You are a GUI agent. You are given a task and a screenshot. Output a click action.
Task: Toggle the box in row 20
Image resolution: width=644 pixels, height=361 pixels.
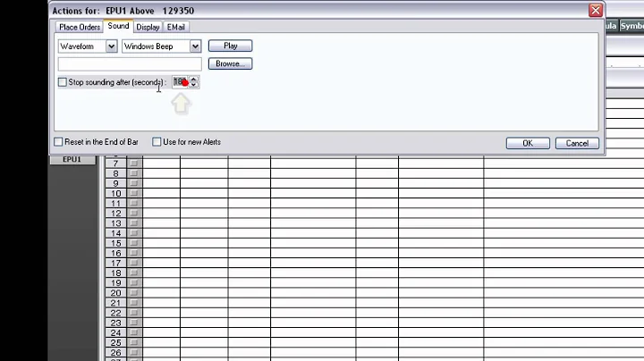tap(134, 292)
